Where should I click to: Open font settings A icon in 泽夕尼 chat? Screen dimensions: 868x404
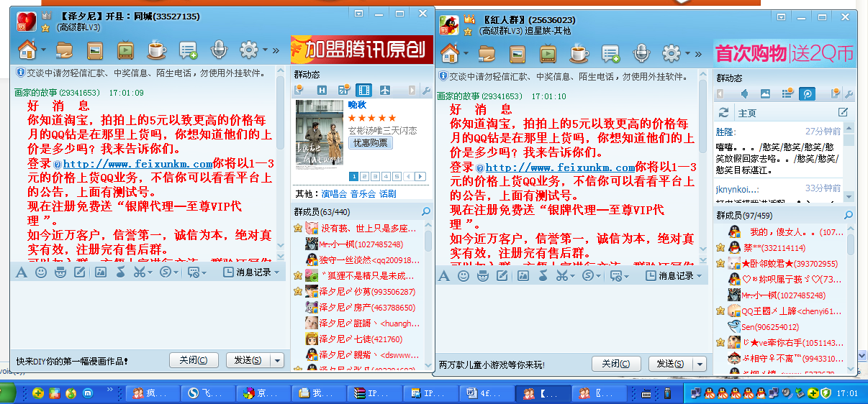click(21, 272)
